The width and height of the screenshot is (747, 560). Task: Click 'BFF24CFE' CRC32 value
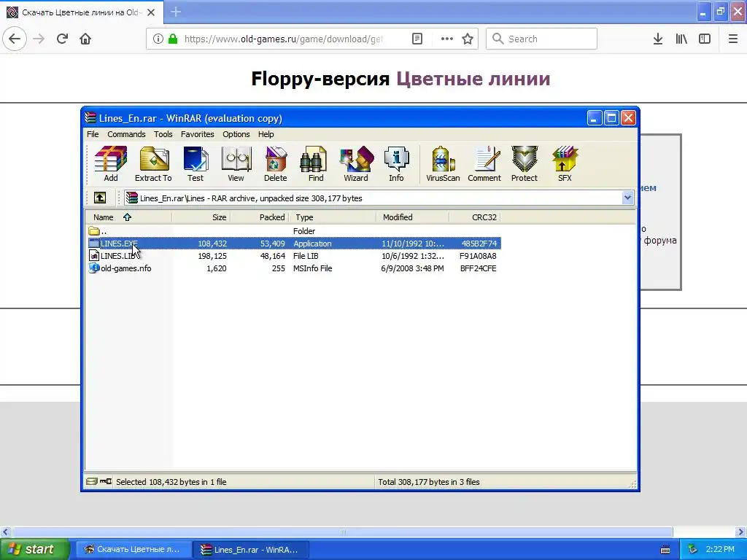pos(479,268)
